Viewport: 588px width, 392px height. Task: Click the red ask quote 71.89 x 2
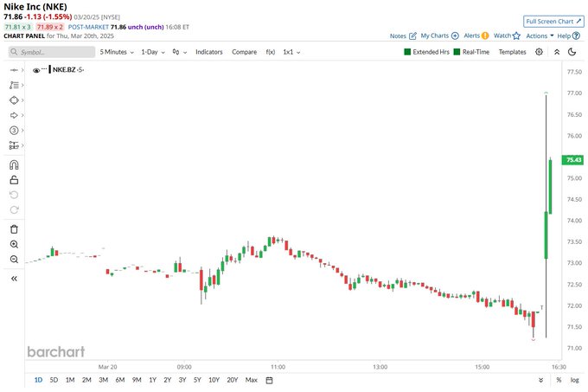coord(50,27)
